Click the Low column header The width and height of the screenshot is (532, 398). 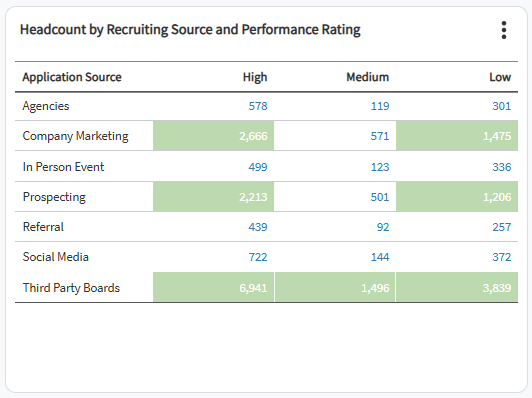tap(500, 77)
